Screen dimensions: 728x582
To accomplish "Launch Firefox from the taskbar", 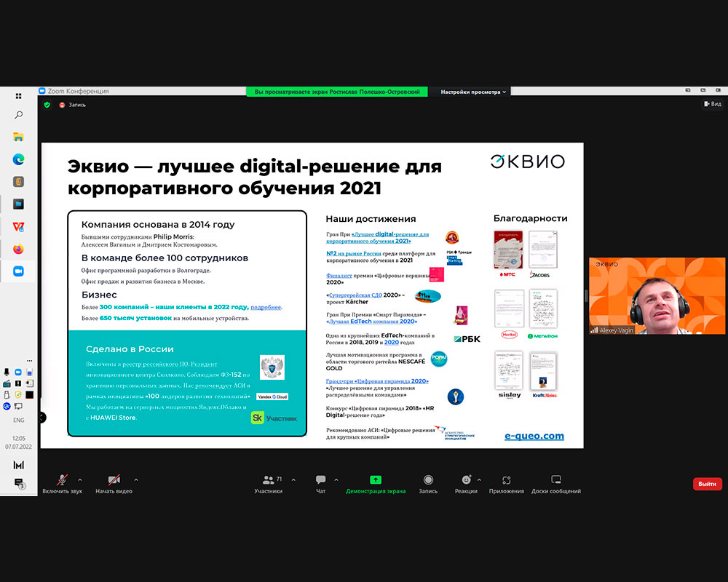I will [19, 249].
